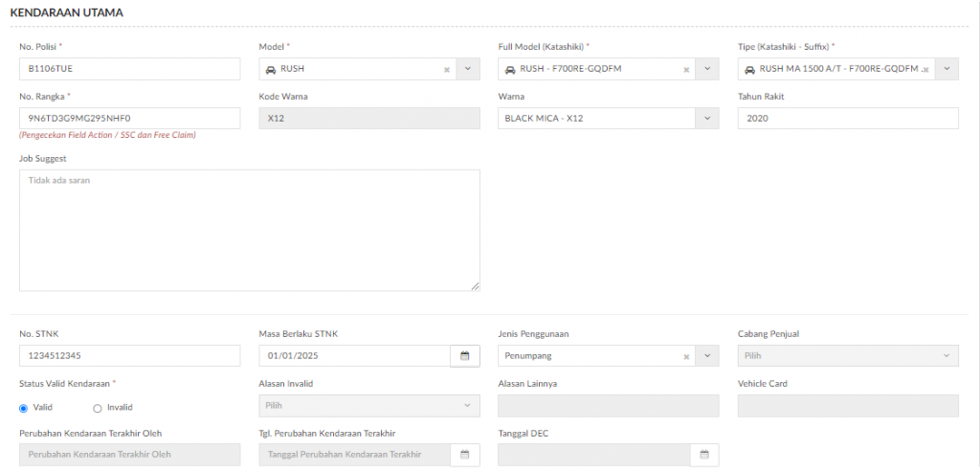
Task: Click the No. Rangka input field
Action: pos(130,119)
